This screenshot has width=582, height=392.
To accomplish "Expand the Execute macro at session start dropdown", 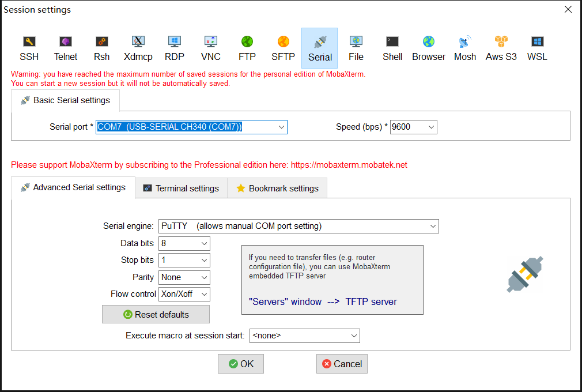I will pyautogui.click(x=305, y=336).
